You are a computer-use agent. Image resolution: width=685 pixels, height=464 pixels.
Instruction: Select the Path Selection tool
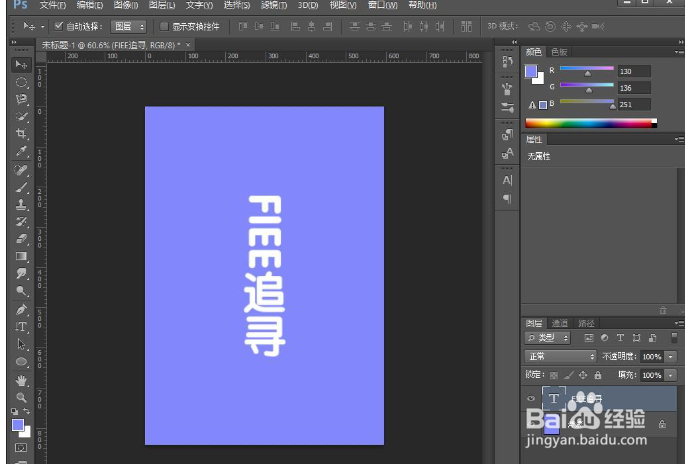tap(21, 344)
